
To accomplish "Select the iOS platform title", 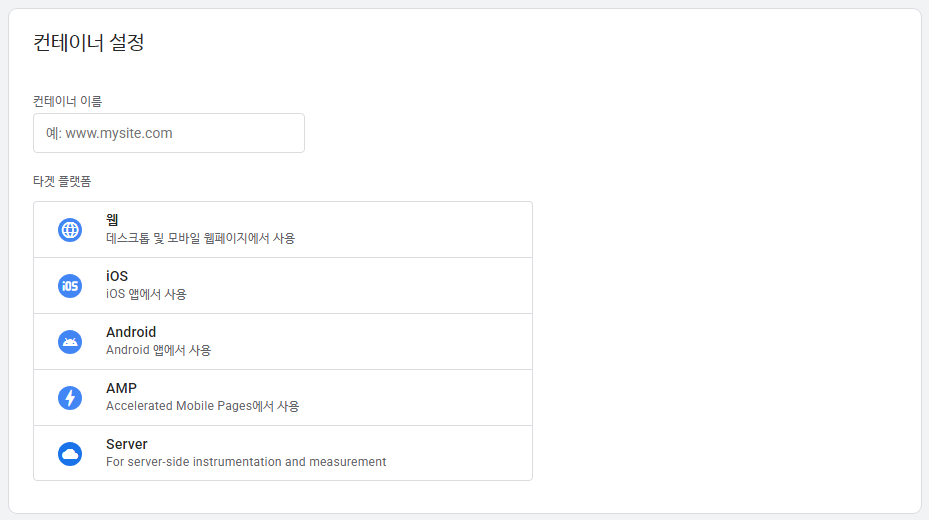I will (x=117, y=276).
